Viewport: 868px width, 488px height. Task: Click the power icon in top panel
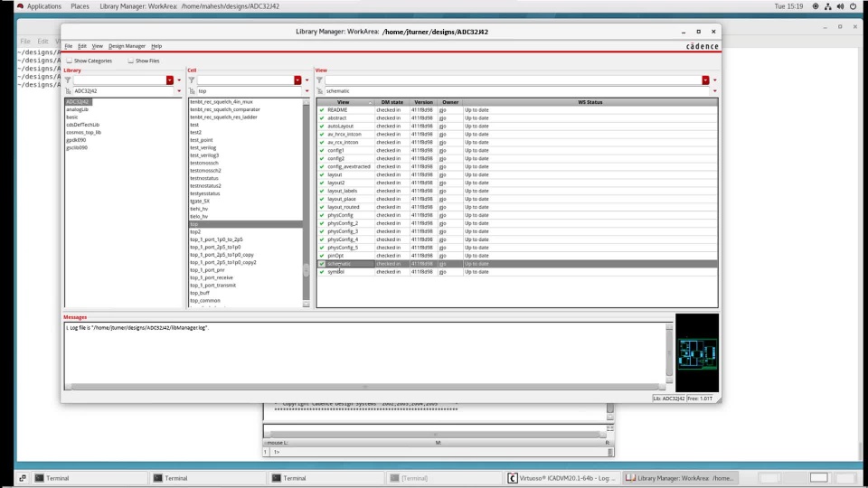853,6
